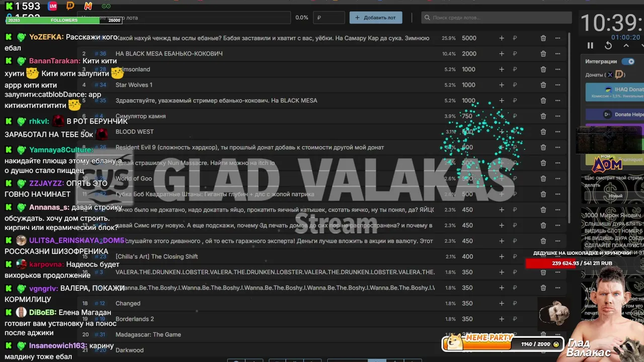Delete the Resident Evil 9 lot
Viewport: 644px width, 362px height.
tap(543, 147)
